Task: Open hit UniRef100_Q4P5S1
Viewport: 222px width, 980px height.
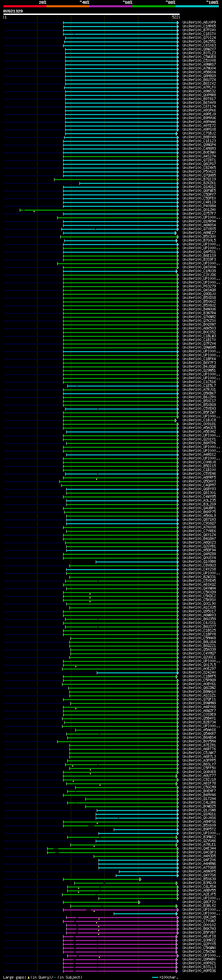Action: (199, 252)
